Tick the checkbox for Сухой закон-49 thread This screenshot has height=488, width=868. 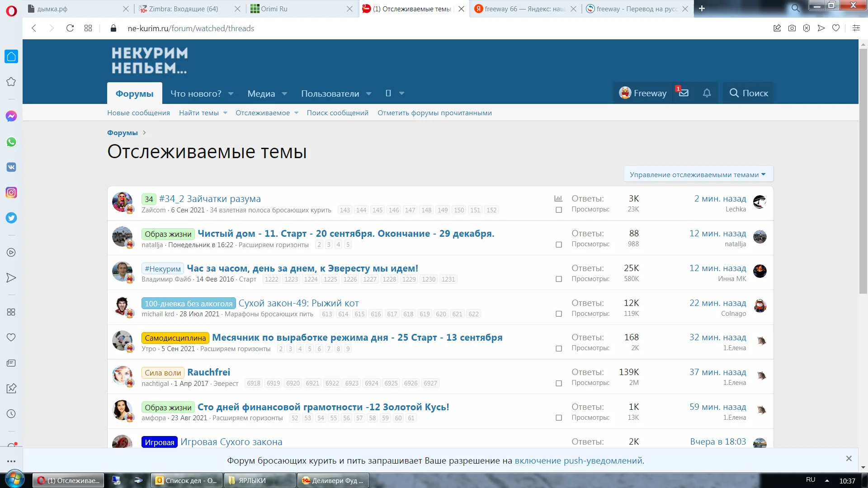click(559, 314)
